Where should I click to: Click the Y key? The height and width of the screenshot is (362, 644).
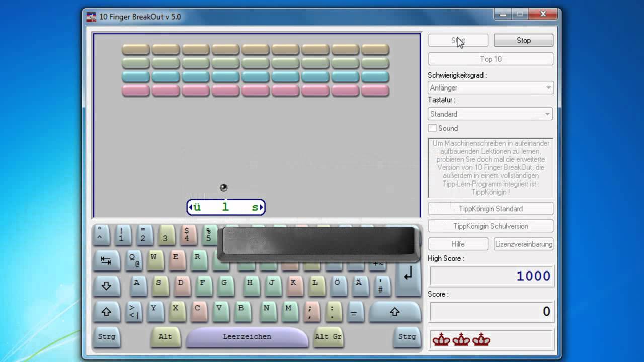point(155,312)
